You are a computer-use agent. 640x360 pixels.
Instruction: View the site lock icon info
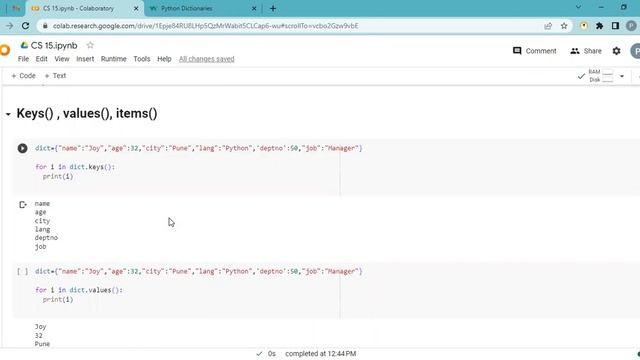click(45, 26)
